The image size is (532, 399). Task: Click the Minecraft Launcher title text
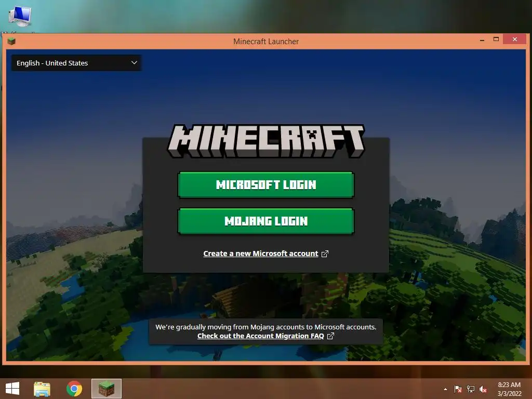pos(266,42)
